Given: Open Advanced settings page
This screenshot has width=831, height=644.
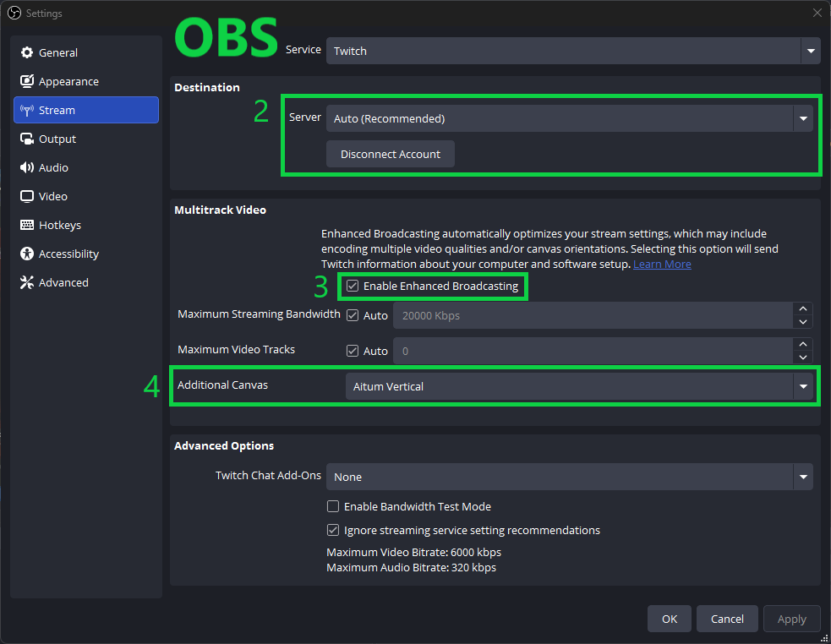Looking at the screenshot, I should (x=86, y=282).
